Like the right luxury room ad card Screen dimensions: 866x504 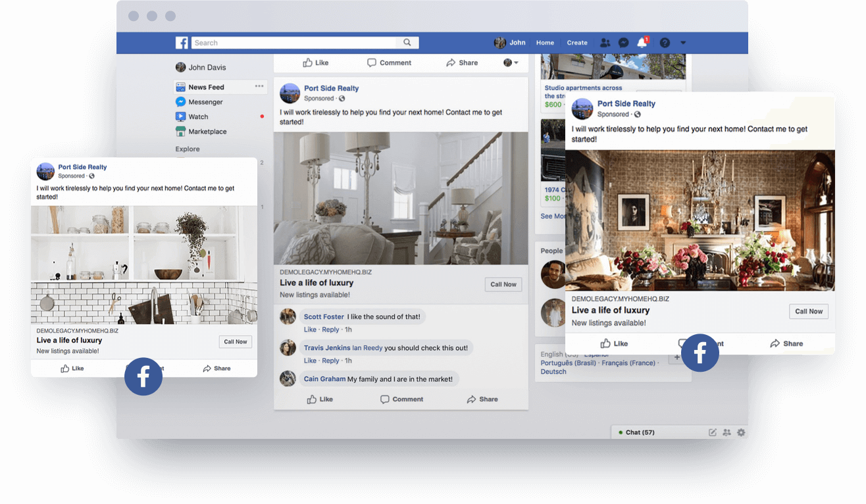coord(614,343)
